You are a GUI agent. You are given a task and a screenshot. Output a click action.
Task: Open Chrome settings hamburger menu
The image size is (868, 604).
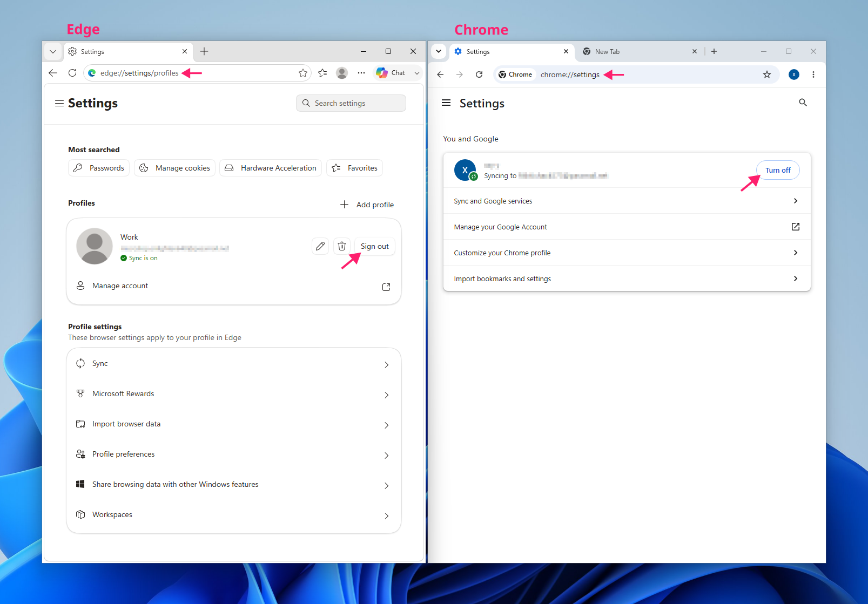pyautogui.click(x=446, y=103)
